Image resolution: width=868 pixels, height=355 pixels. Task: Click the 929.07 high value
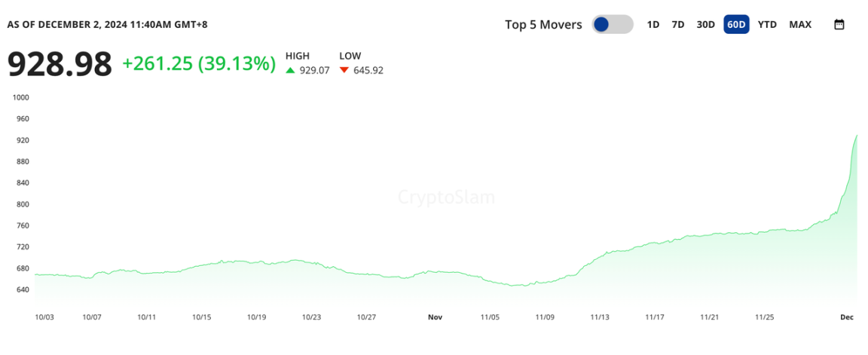(315, 70)
